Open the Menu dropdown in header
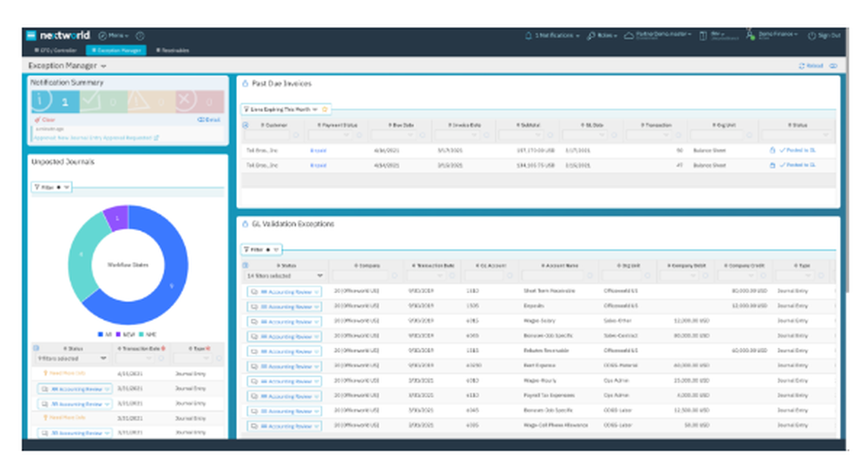The width and height of the screenshot is (868, 464). pos(114,36)
